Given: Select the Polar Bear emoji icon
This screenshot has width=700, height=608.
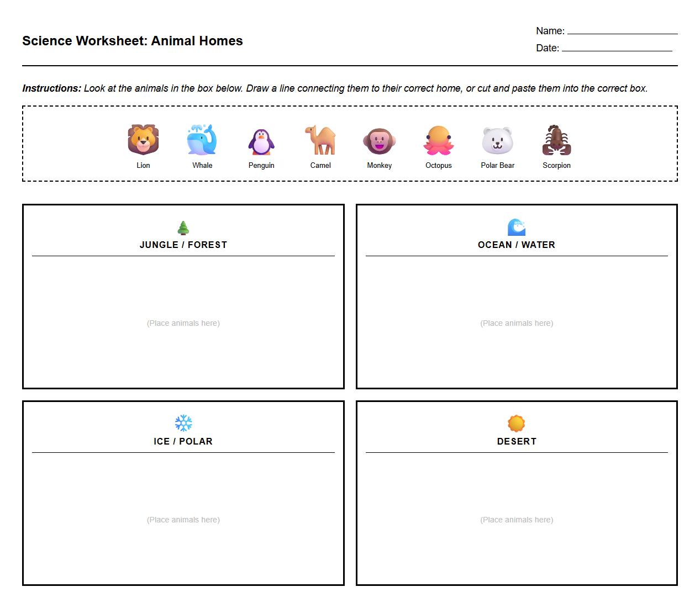Looking at the screenshot, I should pyautogui.click(x=497, y=141).
